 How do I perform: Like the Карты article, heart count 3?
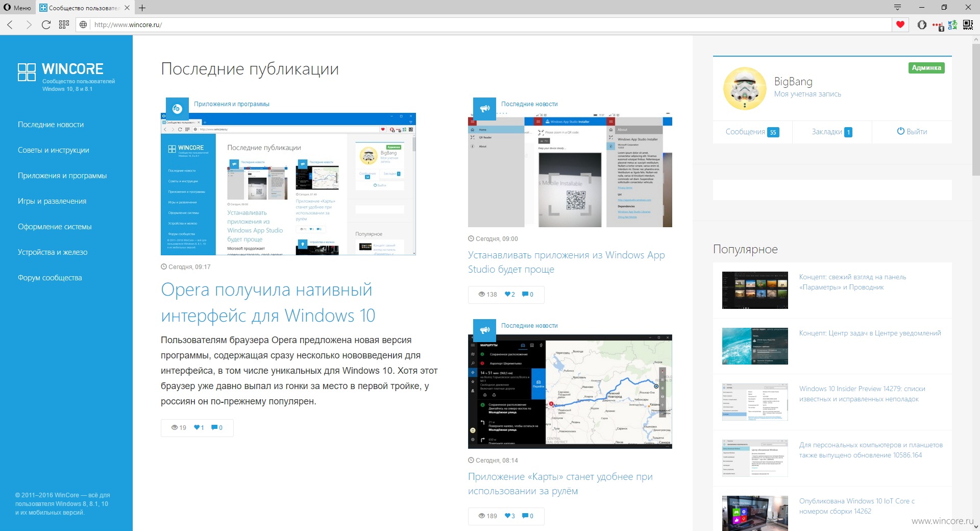[x=509, y=516]
